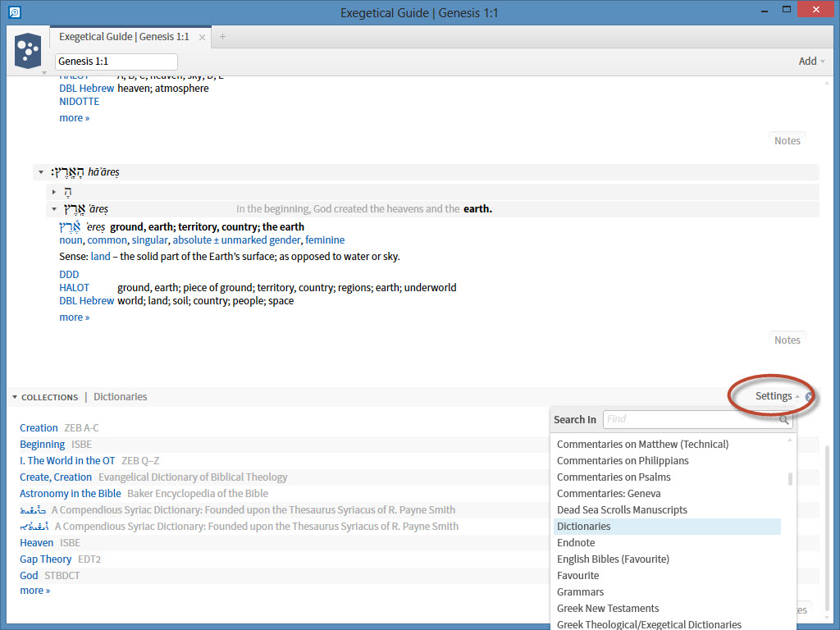The height and width of the screenshot is (630, 840).
Task: Open the God article in STBDCT
Action: [29, 575]
